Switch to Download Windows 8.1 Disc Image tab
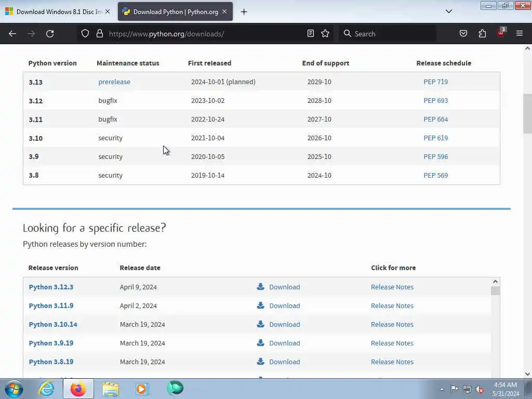532x399 pixels. (x=59, y=11)
